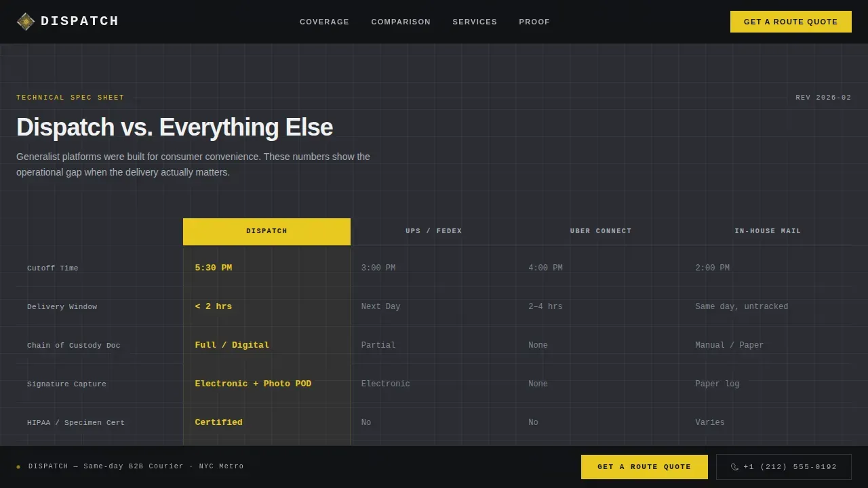This screenshot has height=488, width=868.
Task: Click the Delivery Window row label
Action: (x=62, y=307)
